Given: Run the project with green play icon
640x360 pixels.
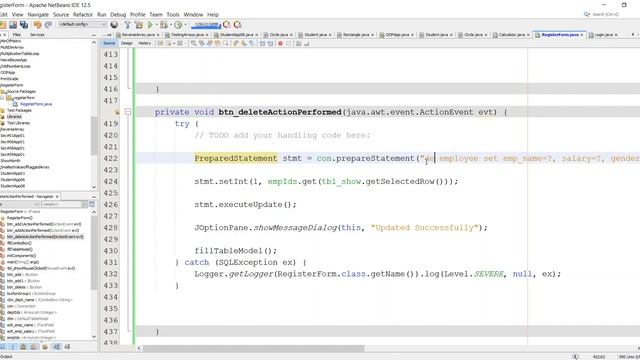Looking at the screenshot, I should [150, 25].
